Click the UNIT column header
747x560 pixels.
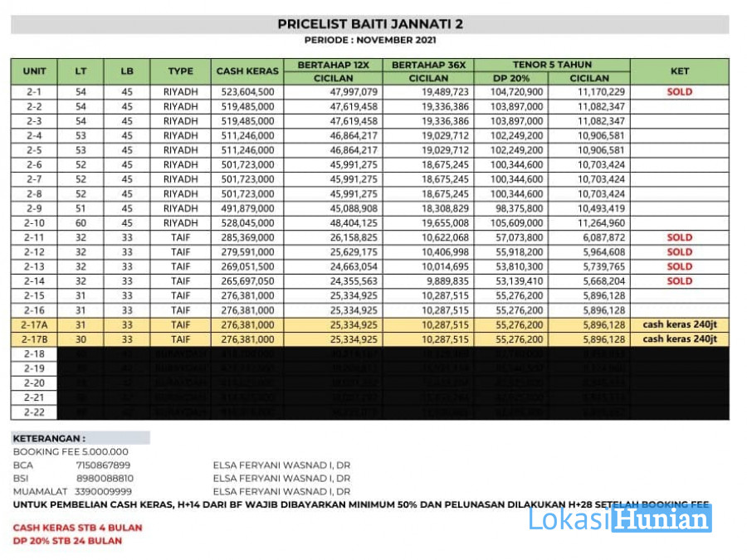coord(34,71)
